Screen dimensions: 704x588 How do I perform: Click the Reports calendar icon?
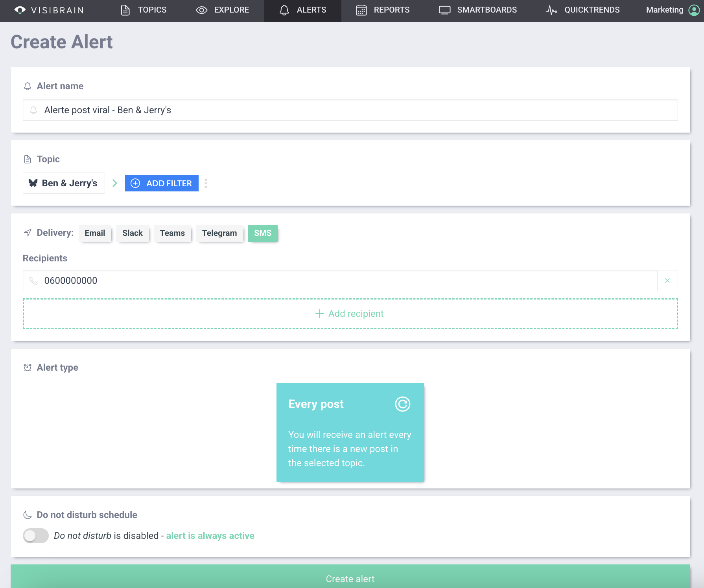361,10
